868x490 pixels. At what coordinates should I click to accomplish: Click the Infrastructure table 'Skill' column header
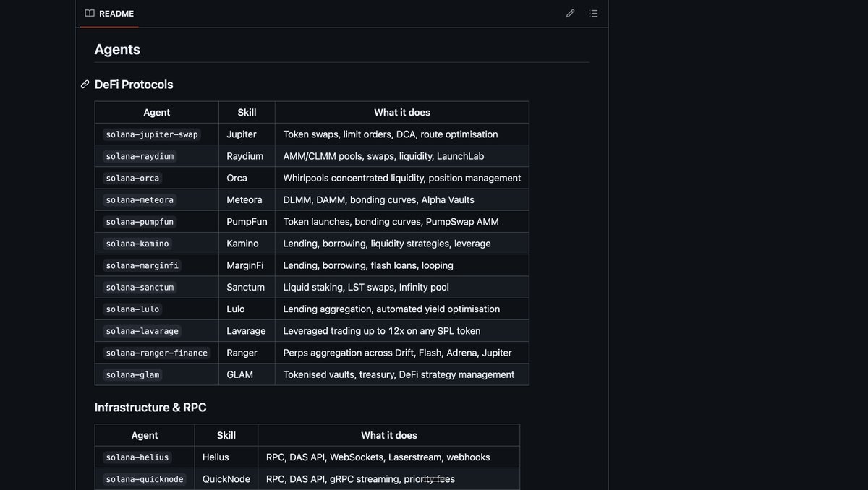click(x=226, y=436)
